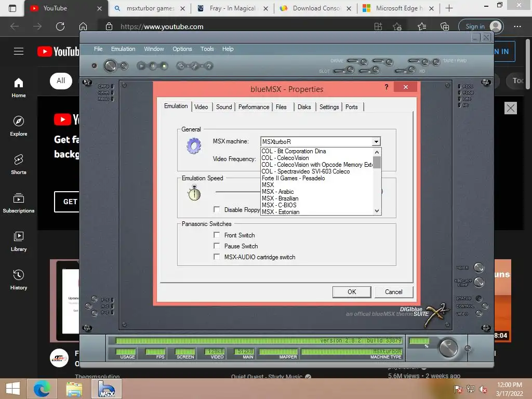Click the YouTube logo link
Screen dimensions: 532x399
[58, 51]
